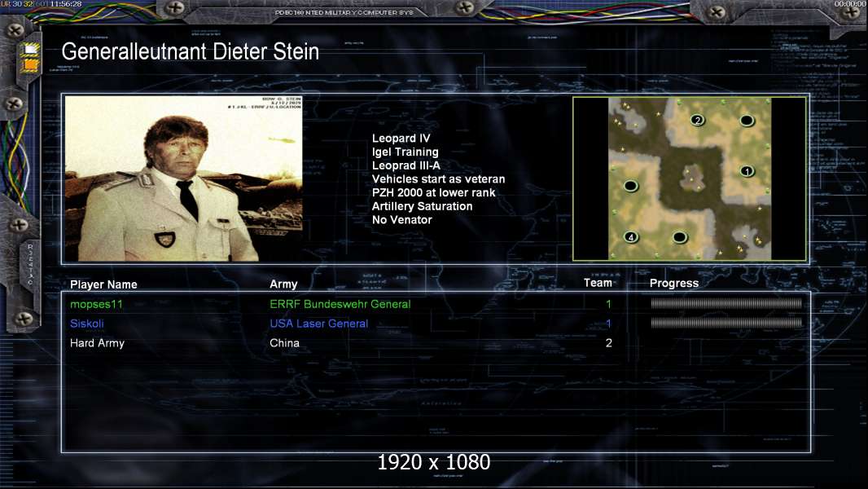Click the Leopard IV perk line
The height and width of the screenshot is (489, 868).
coord(401,139)
